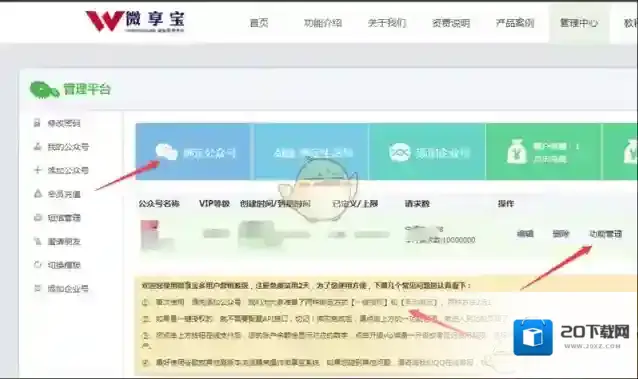This screenshot has height=379, width=638.
Task: Click the 删除 action link
Action: pyautogui.click(x=560, y=234)
